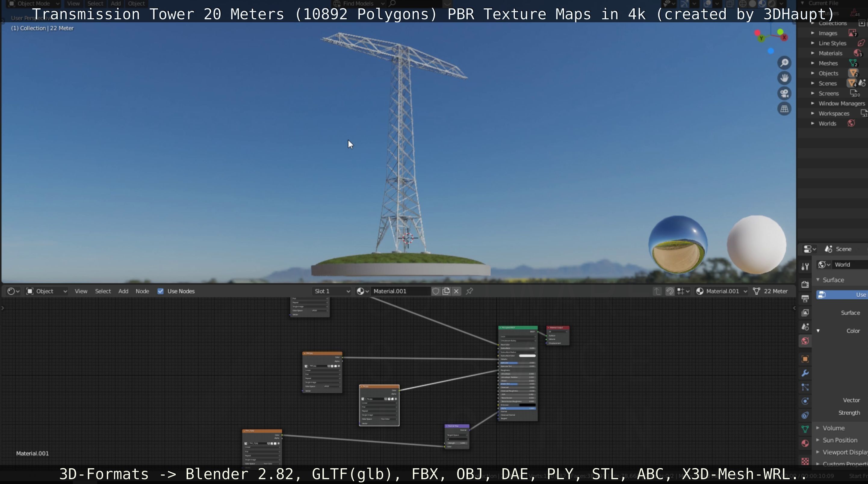
Task: Open the node editor type dropdown
Action: pyautogui.click(x=14, y=291)
